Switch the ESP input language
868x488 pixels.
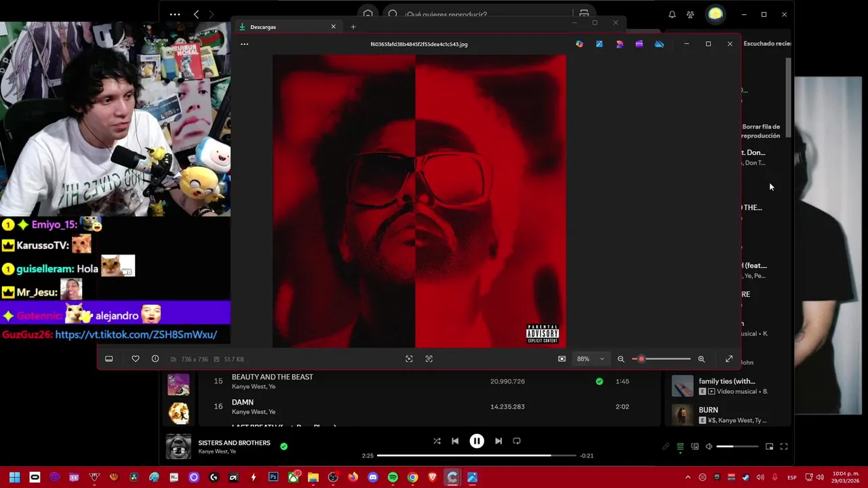coord(792,478)
